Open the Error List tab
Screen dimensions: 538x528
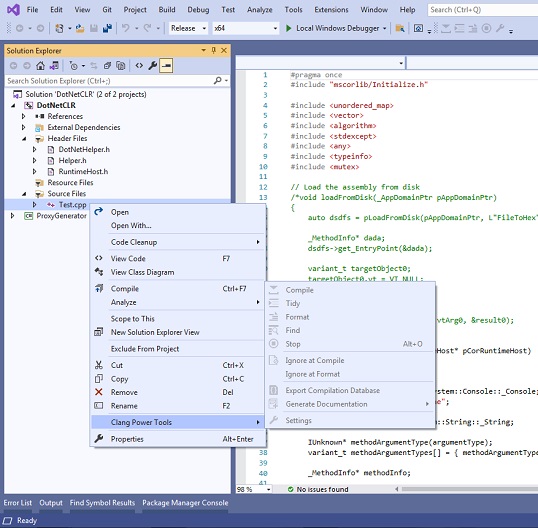(x=18, y=503)
